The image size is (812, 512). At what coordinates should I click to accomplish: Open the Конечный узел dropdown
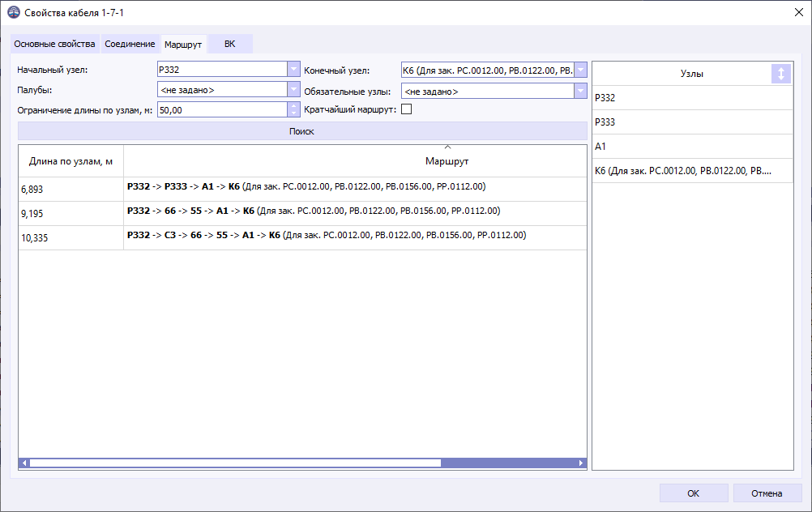(x=580, y=69)
